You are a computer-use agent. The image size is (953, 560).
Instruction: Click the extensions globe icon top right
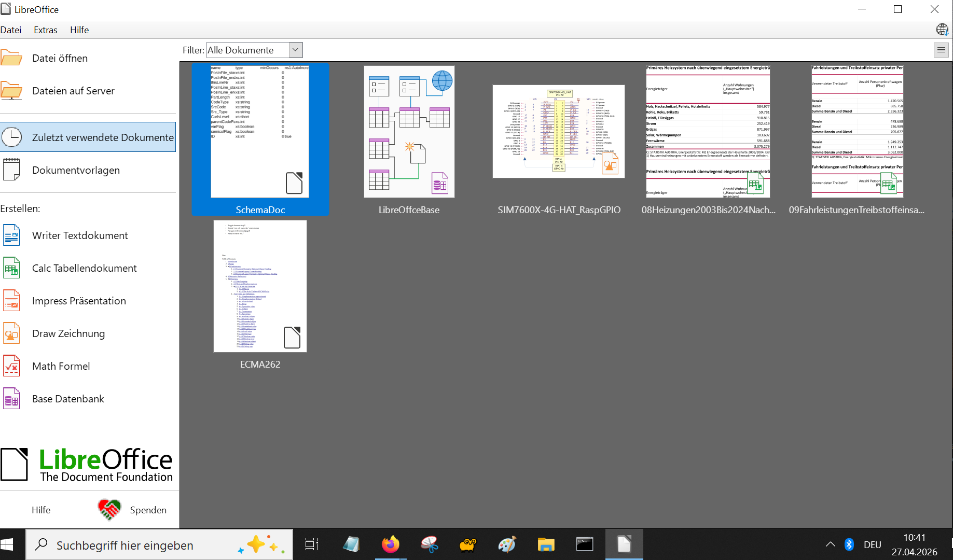[x=942, y=30]
